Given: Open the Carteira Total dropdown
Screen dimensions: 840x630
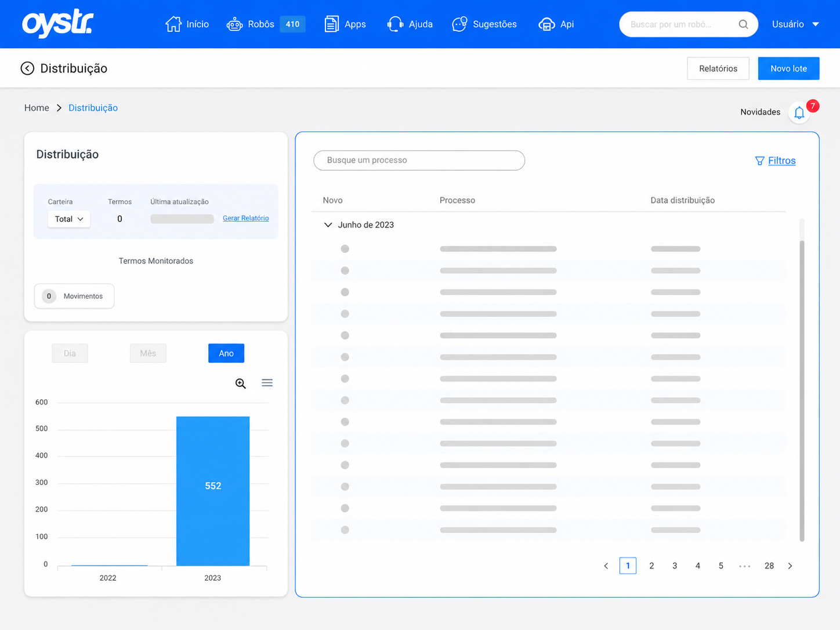Looking at the screenshot, I should point(69,219).
